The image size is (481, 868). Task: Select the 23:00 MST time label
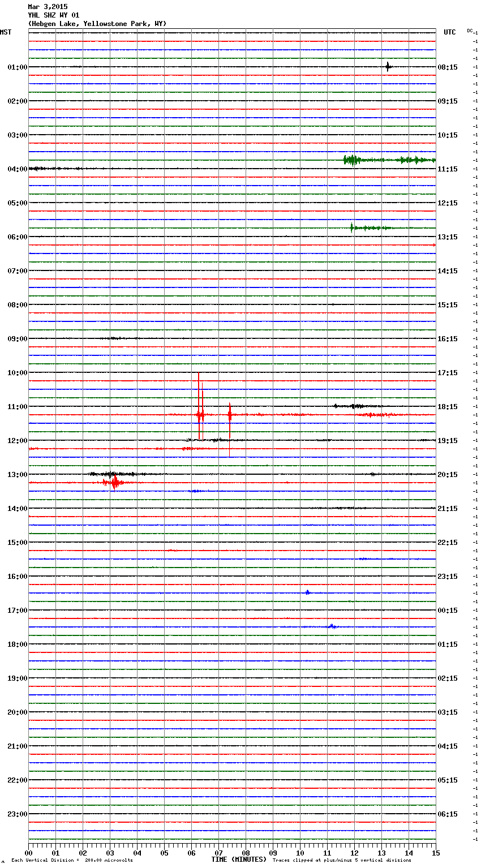pos(18,814)
